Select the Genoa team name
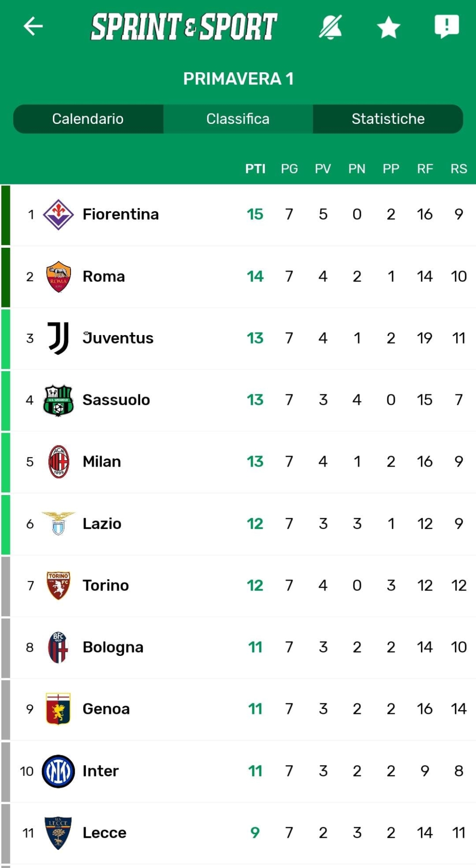This screenshot has height=868, width=476. point(106,709)
